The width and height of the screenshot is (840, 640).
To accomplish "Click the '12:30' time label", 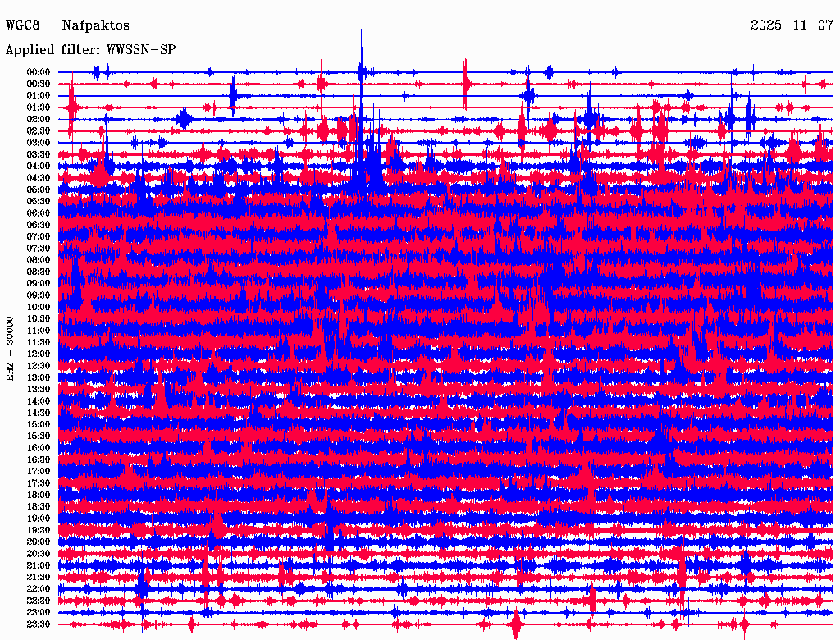I will click(x=39, y=366).
